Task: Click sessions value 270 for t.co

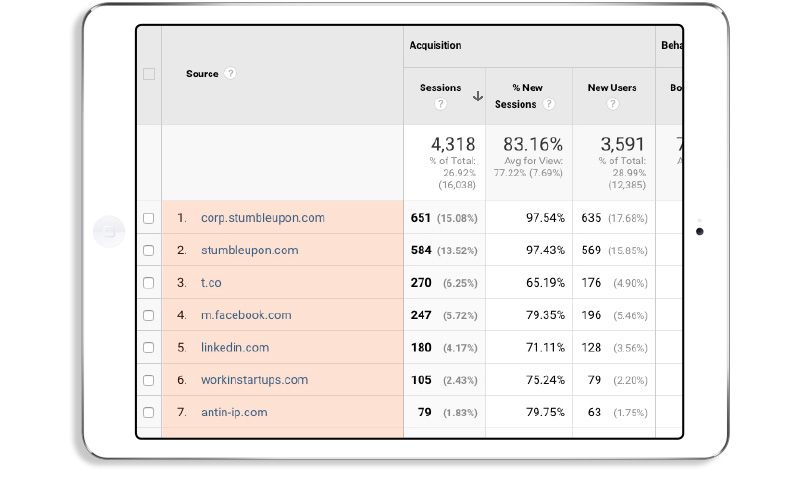Action: (x=421, y=283)
